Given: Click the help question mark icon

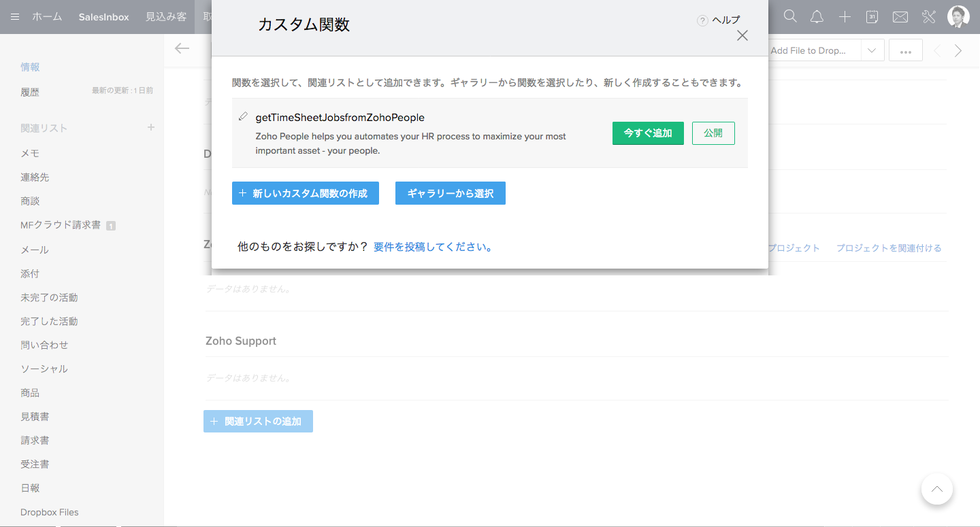Looking at the screenshot, I should (x=702, y=20).
